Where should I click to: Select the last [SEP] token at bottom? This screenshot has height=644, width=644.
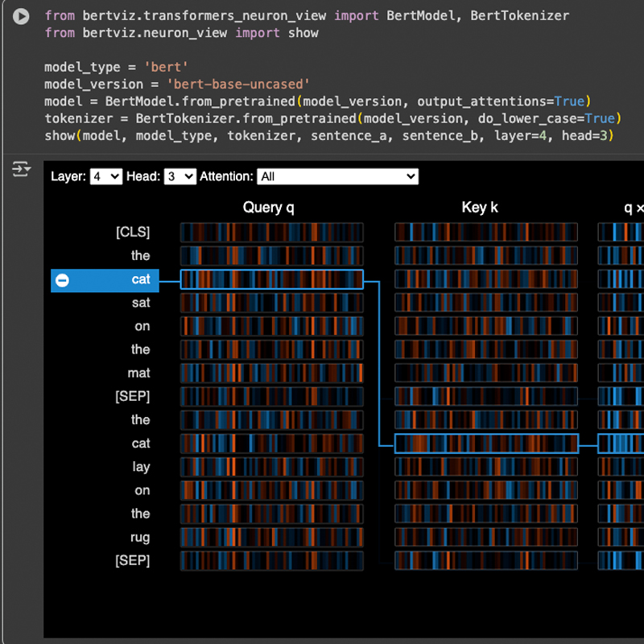point(133,560)
